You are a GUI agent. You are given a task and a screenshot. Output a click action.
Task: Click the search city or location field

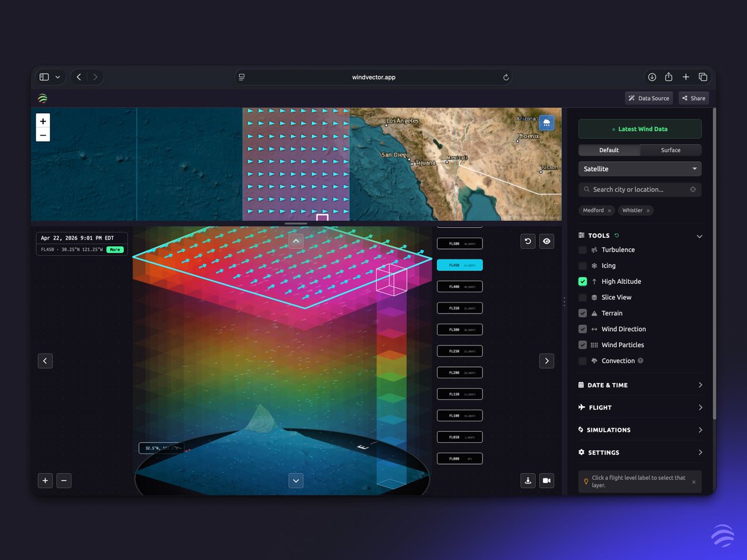(x=640, y=189)
